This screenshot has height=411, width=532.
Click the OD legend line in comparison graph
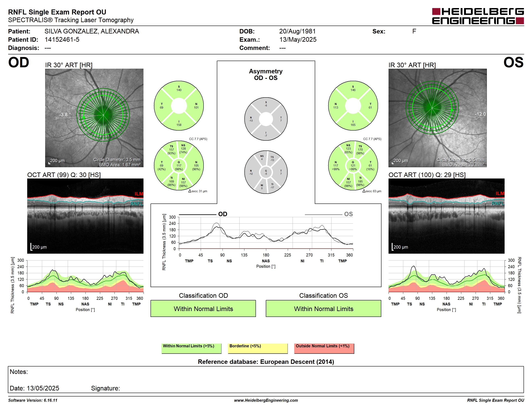pyautogui.click(x=197, y=215)
